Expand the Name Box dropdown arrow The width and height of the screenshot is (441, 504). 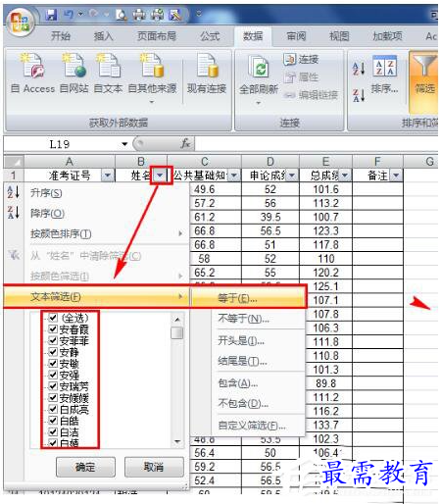[x=124, y=144]
